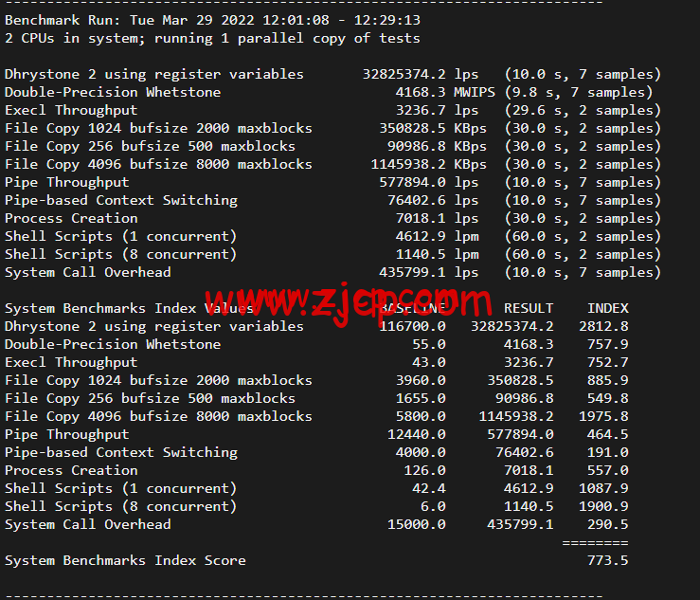
Task: Select Execl Throughput index 752.7
Action: click(607, 362)
